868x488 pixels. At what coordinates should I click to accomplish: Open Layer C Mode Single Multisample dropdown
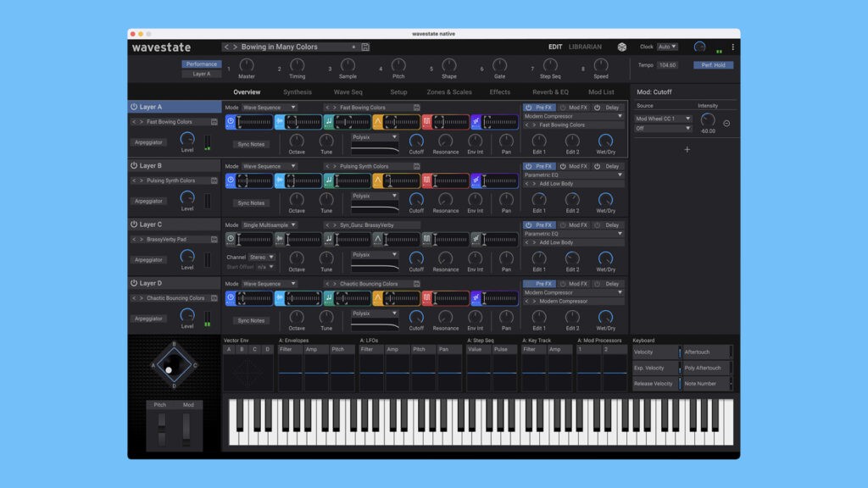coord(270,225)
